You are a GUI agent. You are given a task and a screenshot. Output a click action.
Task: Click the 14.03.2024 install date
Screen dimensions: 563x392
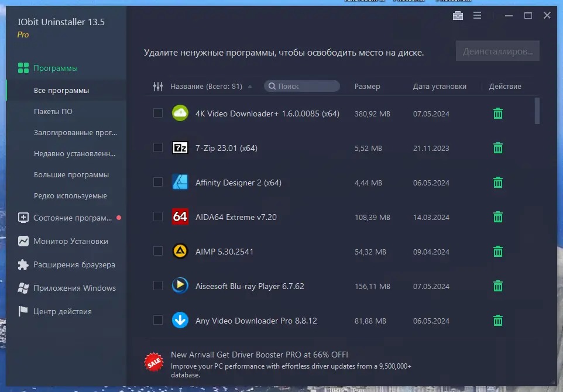431,217
